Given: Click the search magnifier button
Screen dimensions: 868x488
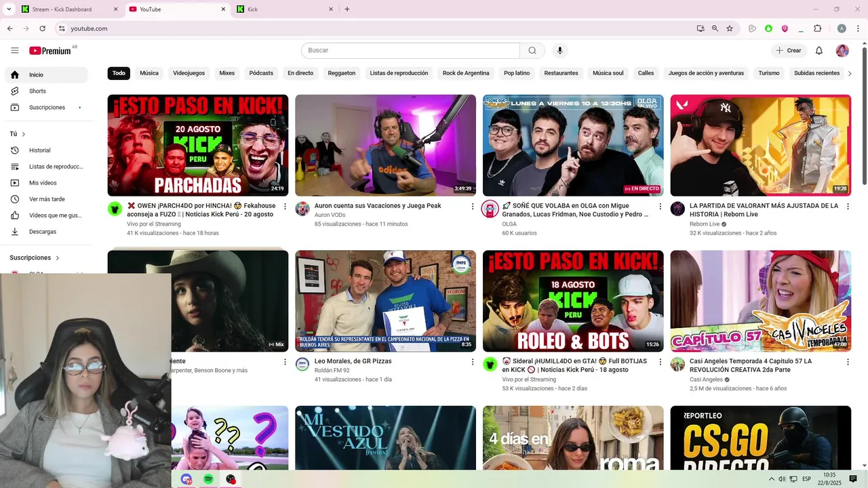Looking at the screenshot, I should [x=532, y=50].
